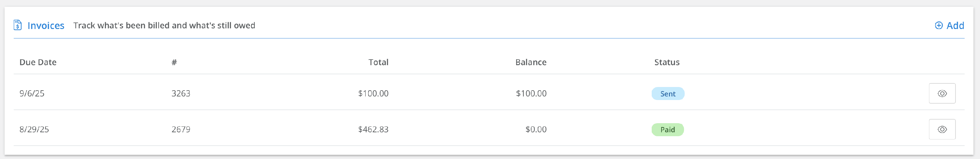The height and width of the screenshot is (159, 980).
Task: Sort by Balance column header
Action: click(531, 62)
